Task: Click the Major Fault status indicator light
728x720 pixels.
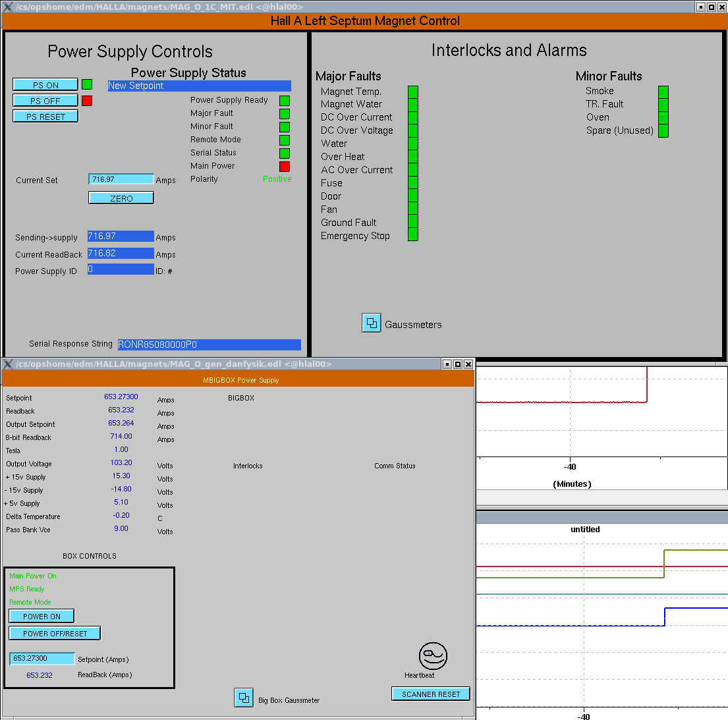Action: 285,114
